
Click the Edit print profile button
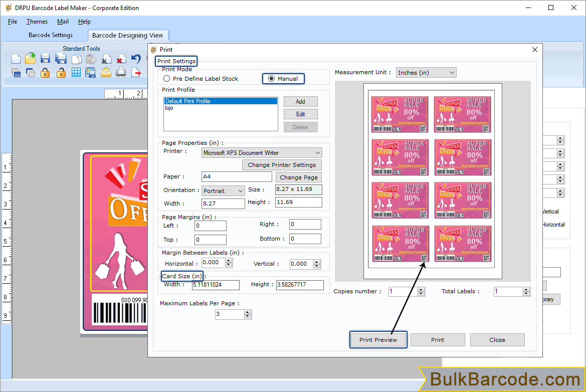(300, 114)
